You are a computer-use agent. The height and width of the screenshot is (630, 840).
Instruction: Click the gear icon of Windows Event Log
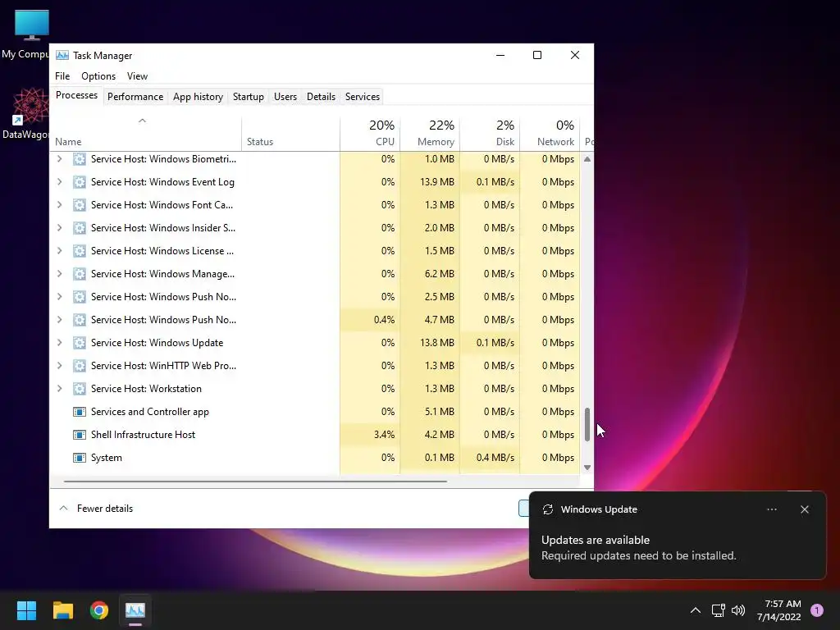tap(80, 182)
